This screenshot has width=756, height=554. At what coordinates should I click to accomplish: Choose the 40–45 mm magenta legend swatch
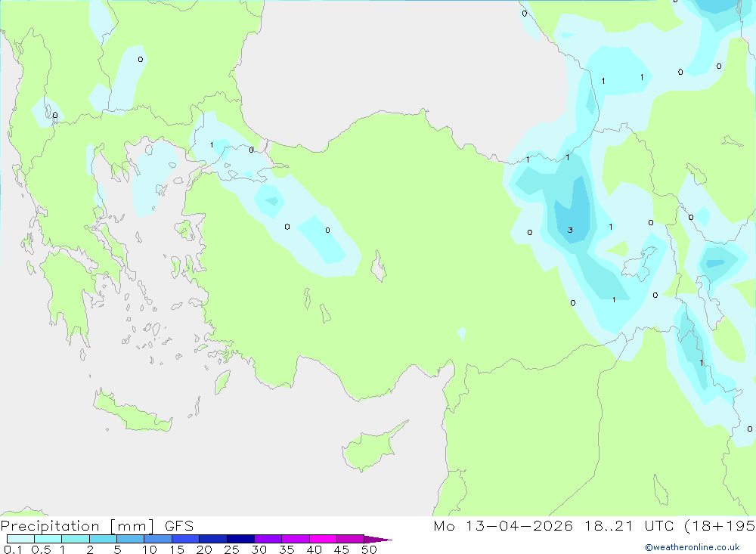click(323, 539)
